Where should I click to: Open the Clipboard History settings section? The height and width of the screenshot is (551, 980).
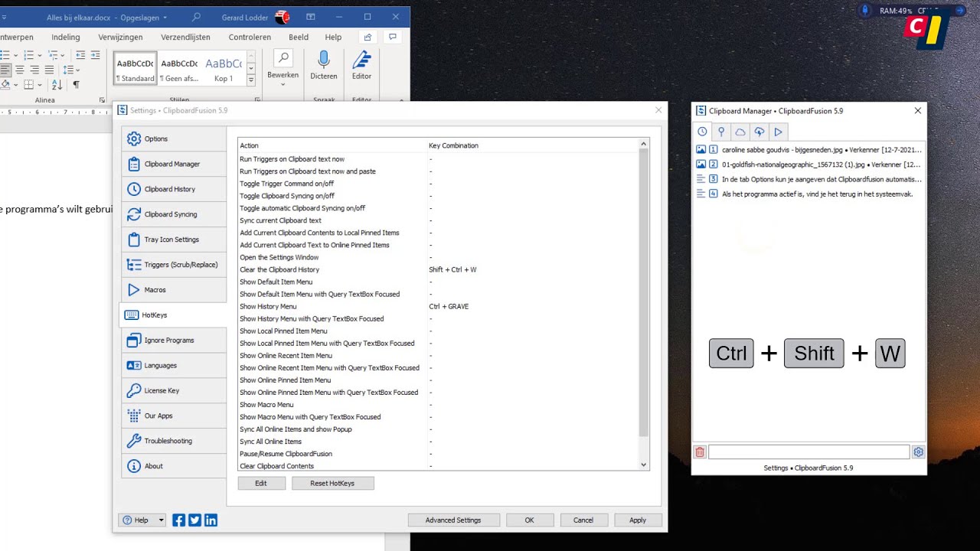click(x=174, y=189)
